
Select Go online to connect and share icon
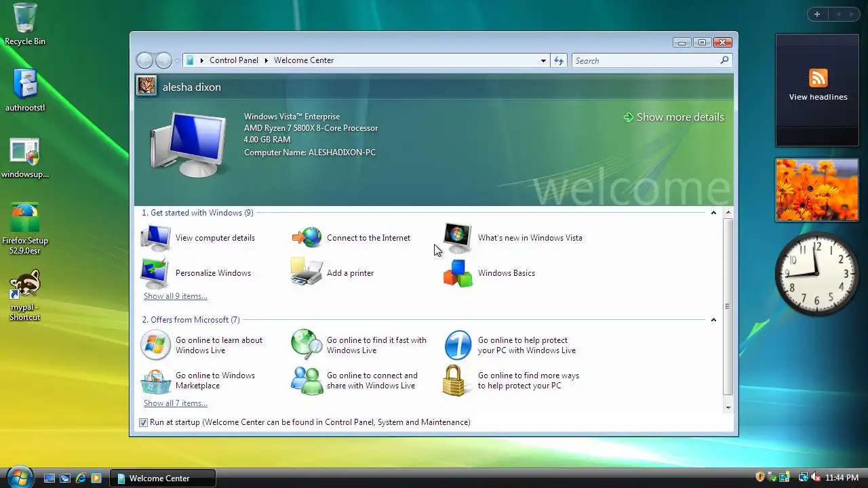click(307, 380)
